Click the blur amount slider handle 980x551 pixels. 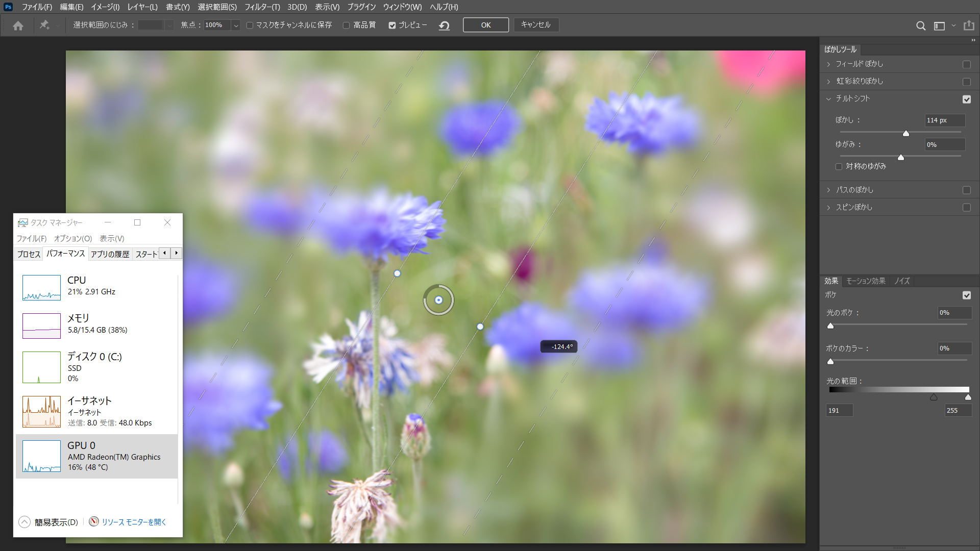pos(906,134)
